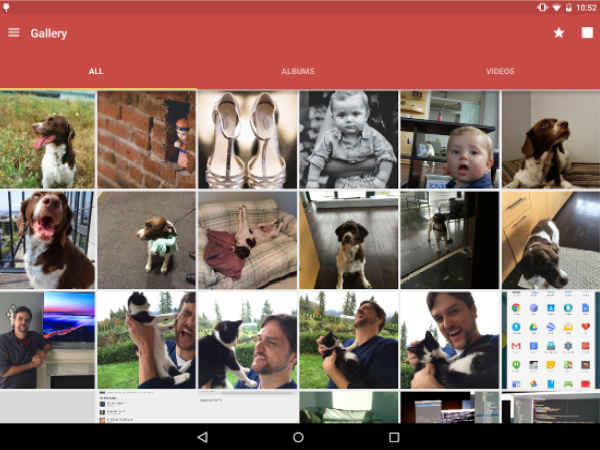Open photo of dog lying on dog bed
This screenshot has width=600, height=450.
pyautogui.click(x=248, y=240)
